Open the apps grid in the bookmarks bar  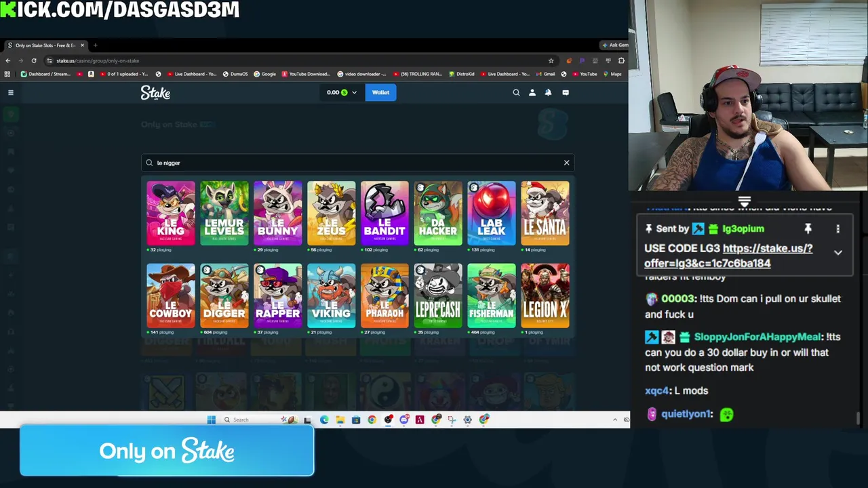click(7, 74)
